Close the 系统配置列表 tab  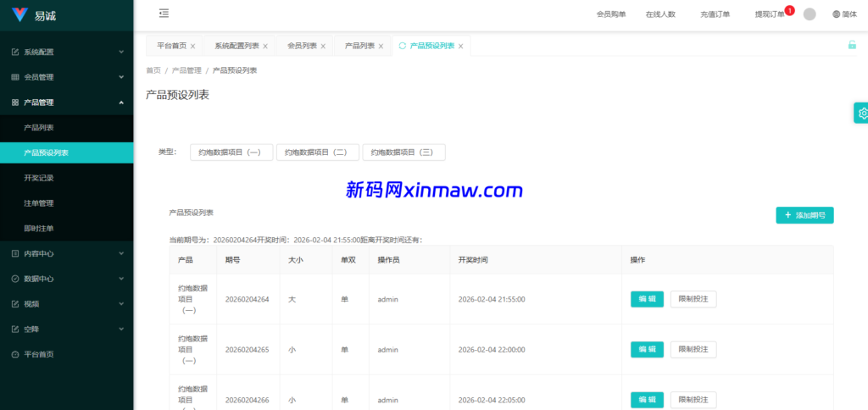(x=265, y=47)
